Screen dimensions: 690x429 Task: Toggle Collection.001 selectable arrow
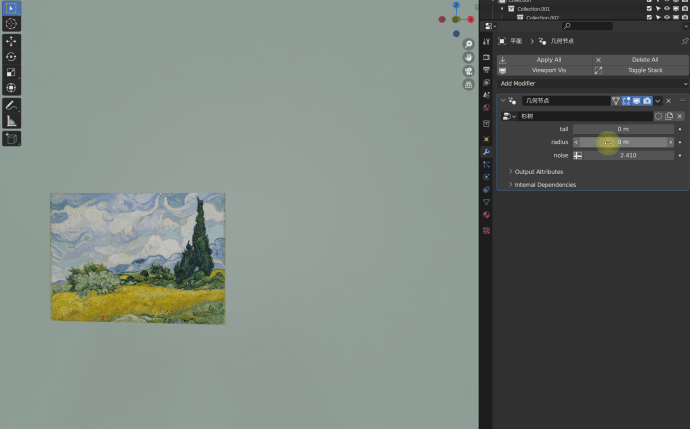pyautogui.click(x=658, y=9)
